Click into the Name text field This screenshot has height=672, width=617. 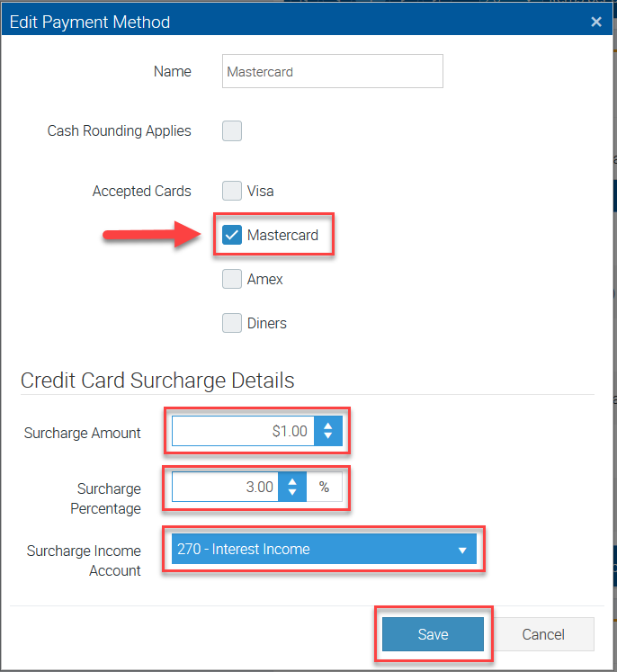[332, 72]
